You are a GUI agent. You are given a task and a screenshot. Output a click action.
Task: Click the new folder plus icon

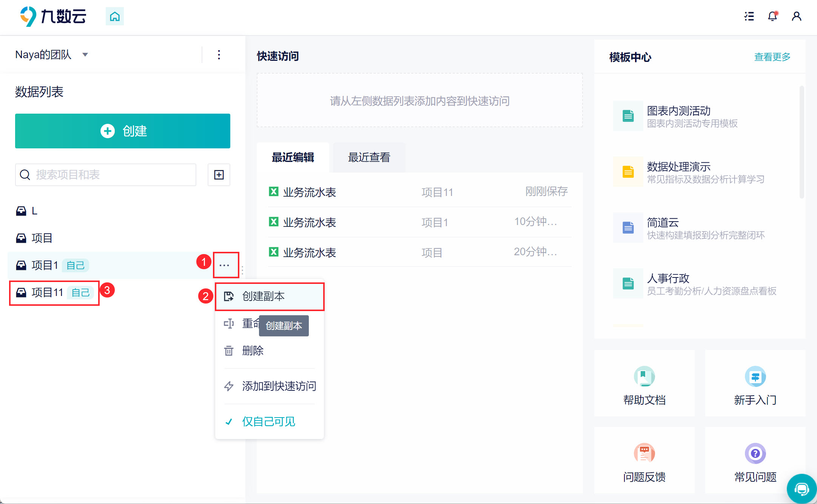[219, 175]
